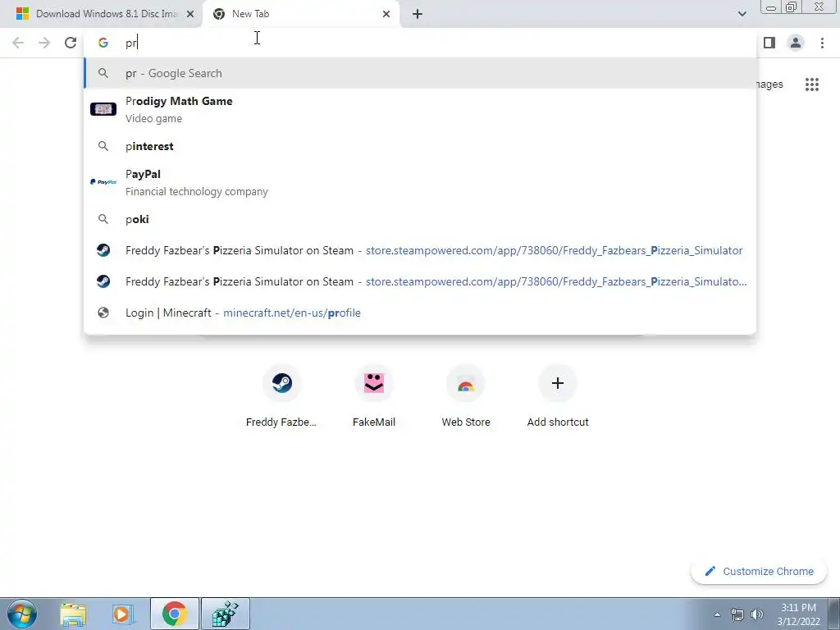Open the side panel icon
The image size is (840, 630).
click(x=769, y=43)
